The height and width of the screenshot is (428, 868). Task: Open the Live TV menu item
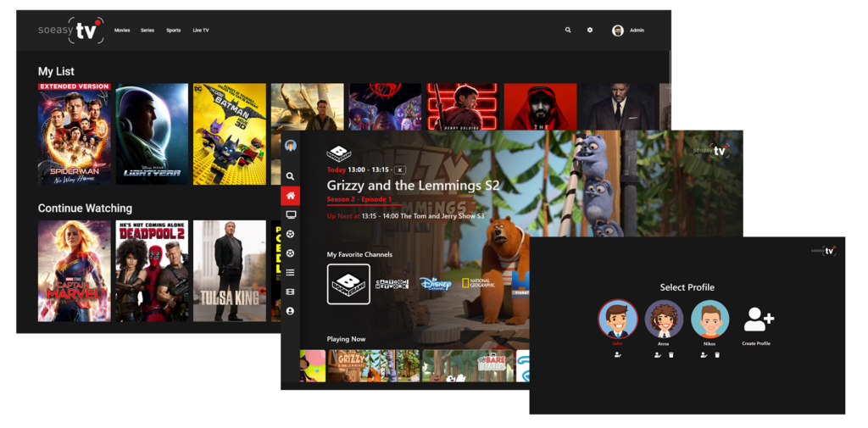pyautogui.click(x=201, y=31)
